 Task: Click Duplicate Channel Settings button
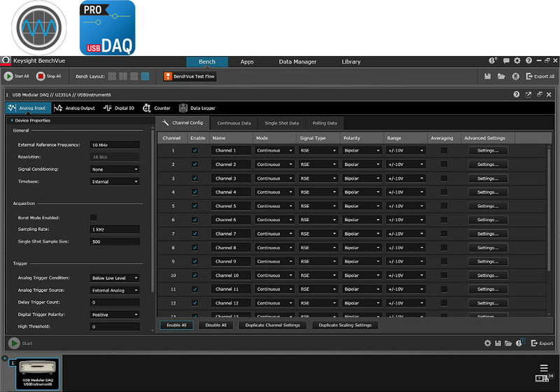[x=272, y=325]
